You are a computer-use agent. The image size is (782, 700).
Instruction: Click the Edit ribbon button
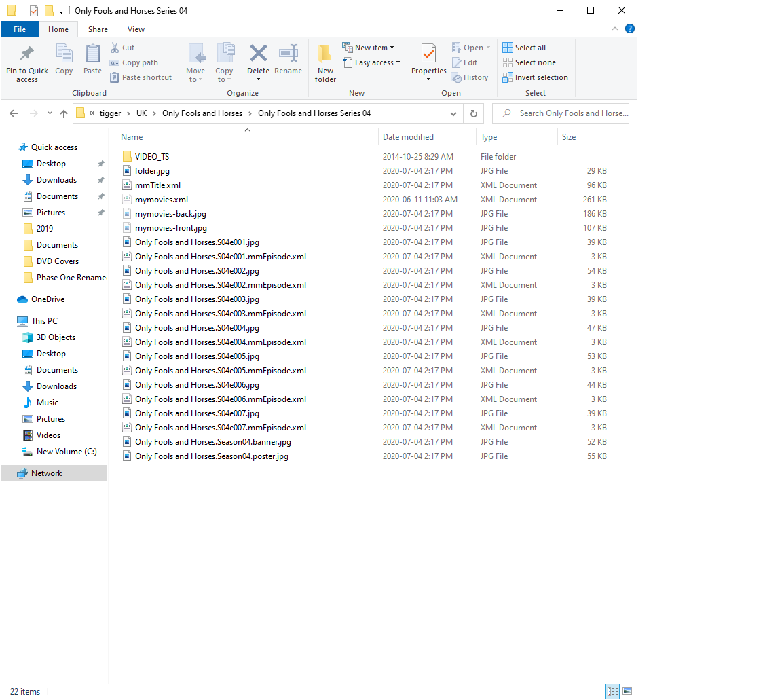point(465,62)
